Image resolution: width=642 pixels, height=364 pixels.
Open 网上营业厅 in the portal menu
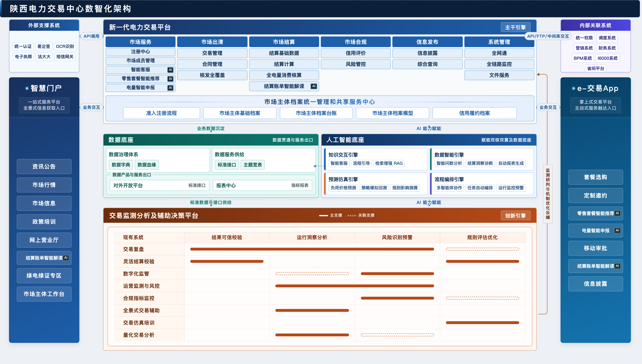44,240
